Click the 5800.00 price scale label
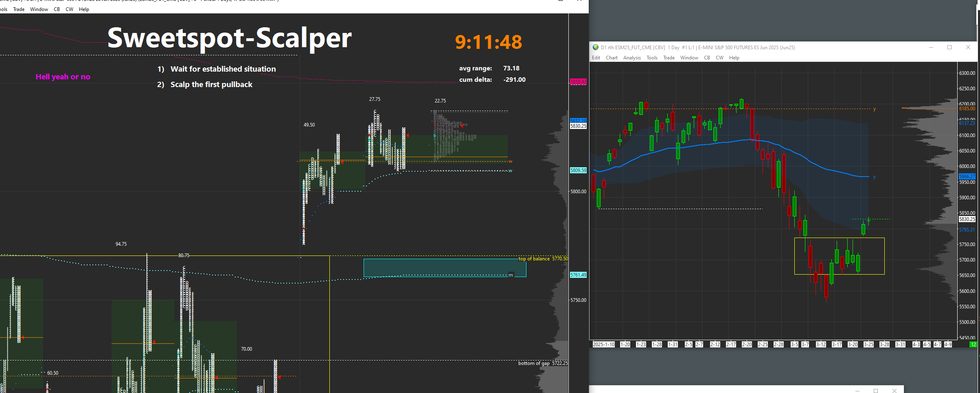The image size is (980, 393). click(578, 192)
